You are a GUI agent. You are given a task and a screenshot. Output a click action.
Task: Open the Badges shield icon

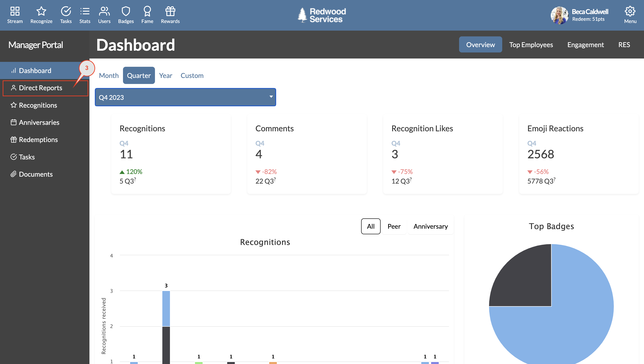126,11
